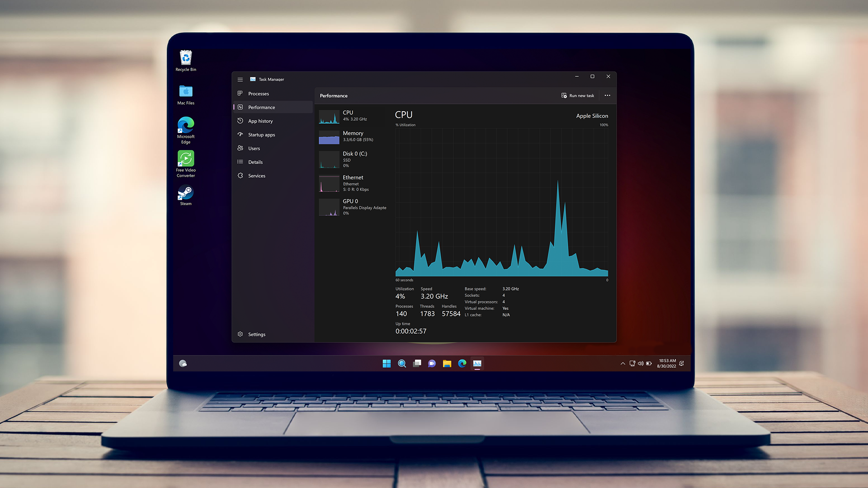The width and height of the screenshot is (868, 488).
Task: Select the Ethernet performance monitor
Action: click(352, 183)
